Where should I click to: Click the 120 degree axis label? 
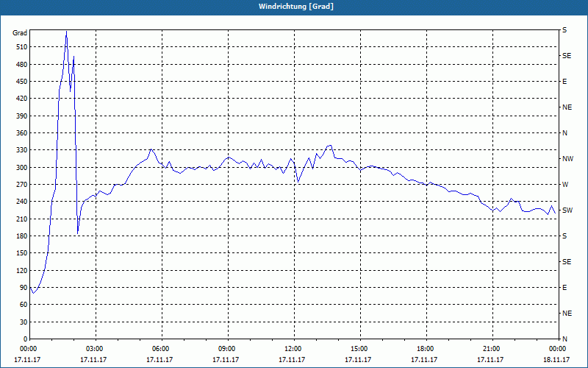(22, 270)
